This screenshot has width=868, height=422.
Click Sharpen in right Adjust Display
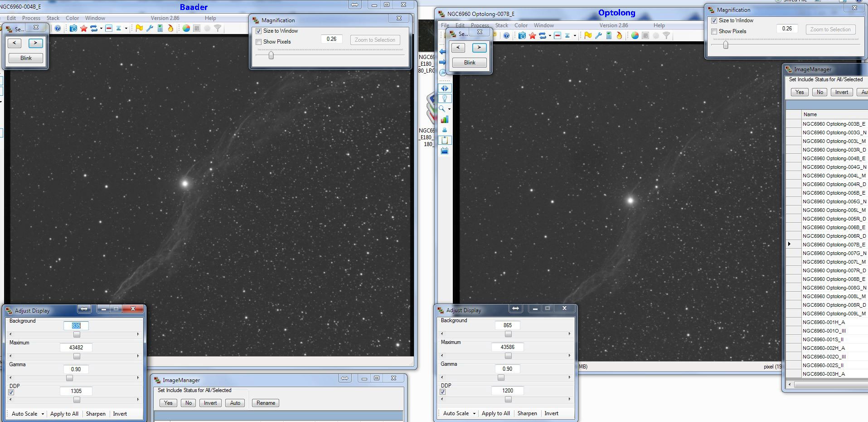[x=527, y=413]
